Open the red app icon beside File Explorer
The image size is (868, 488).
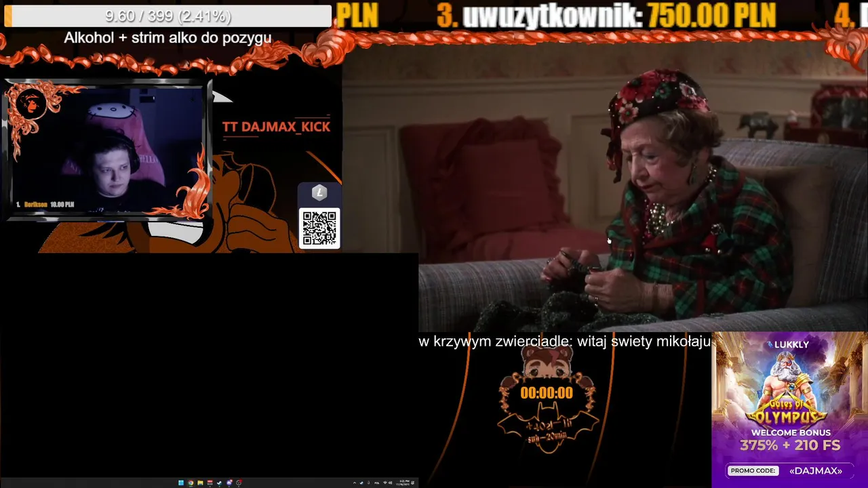click(210, 483)
